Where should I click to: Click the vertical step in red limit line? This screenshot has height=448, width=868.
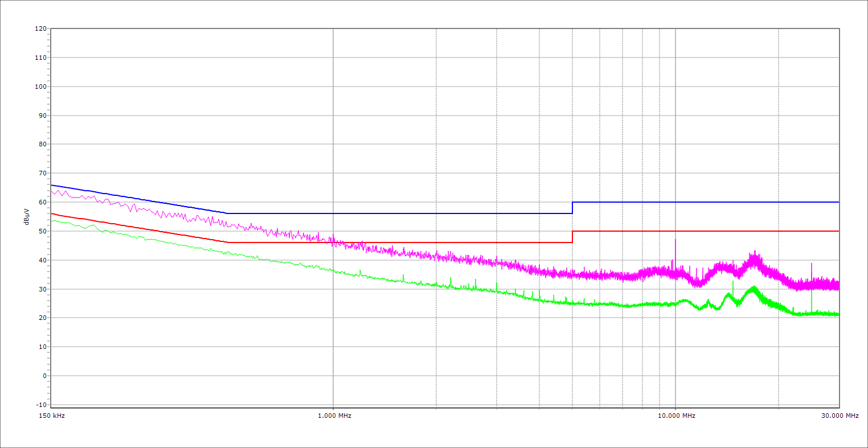572,237
